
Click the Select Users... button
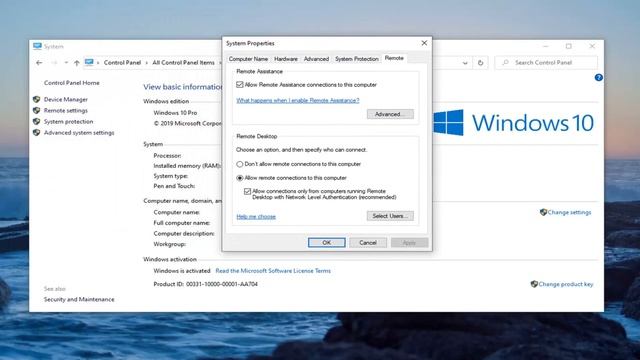coord(390,216)
